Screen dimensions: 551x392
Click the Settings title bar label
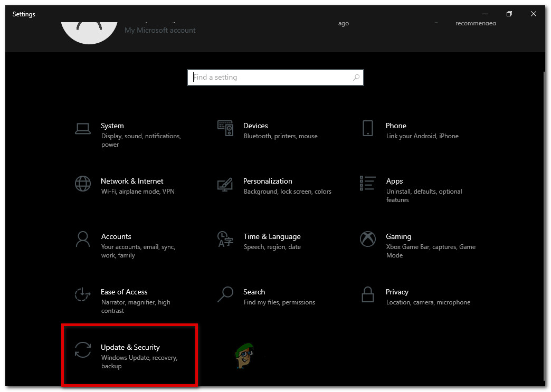coord(24,14)
